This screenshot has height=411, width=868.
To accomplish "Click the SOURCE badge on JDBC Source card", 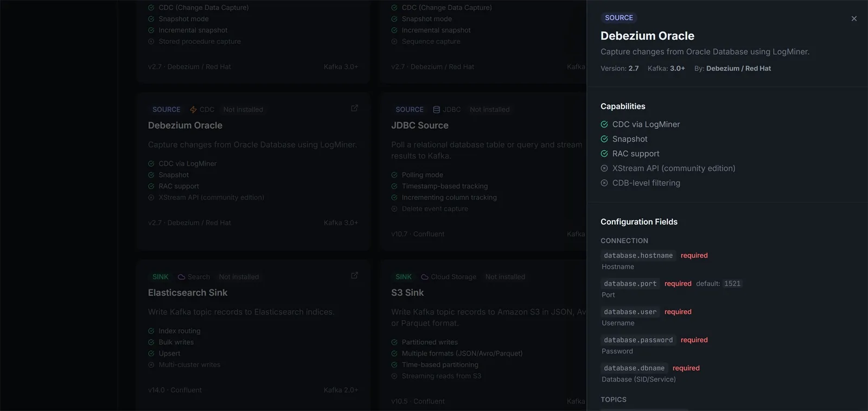I will click(410, 110).
